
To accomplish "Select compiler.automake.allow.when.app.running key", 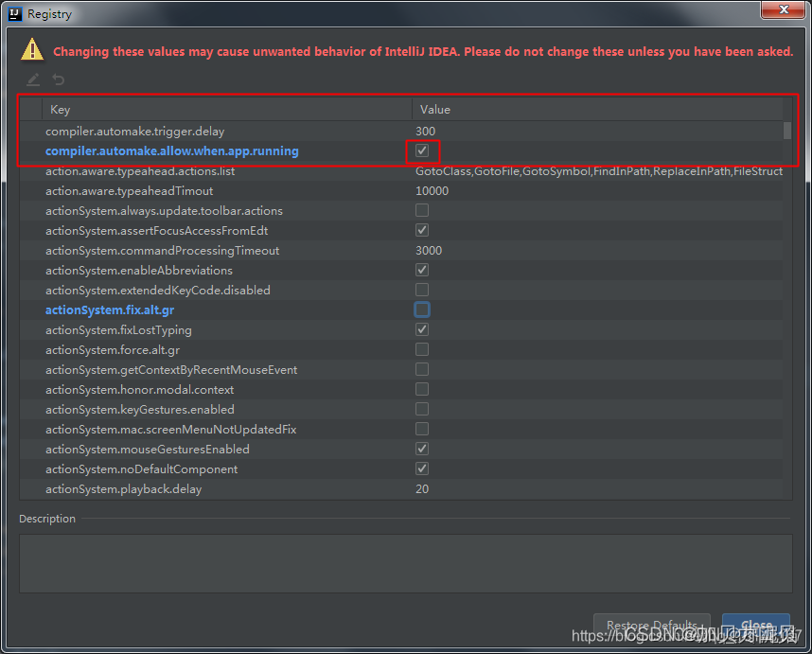I will click(172, 151).
